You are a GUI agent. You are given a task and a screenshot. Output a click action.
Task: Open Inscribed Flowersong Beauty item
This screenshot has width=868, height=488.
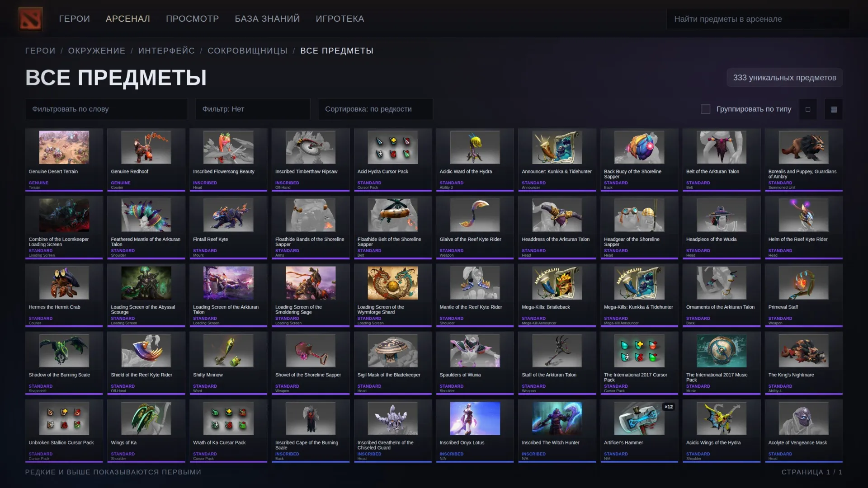[x=228, y=160]
